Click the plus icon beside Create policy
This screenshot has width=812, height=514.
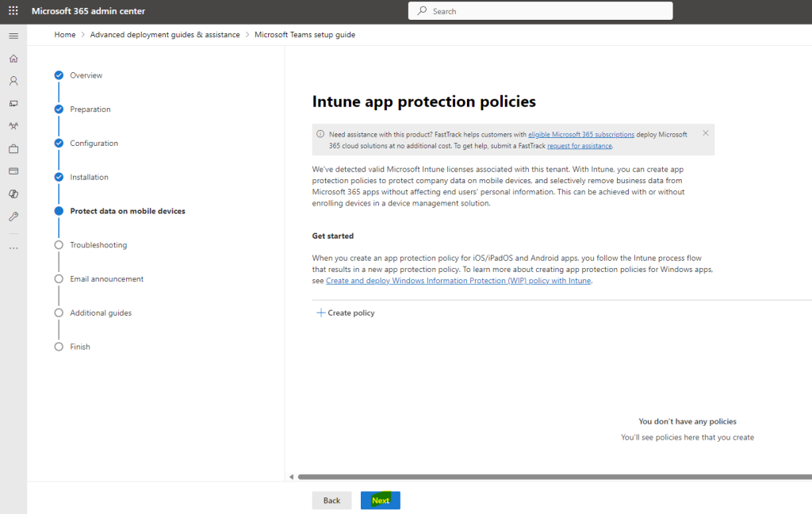(320, 313)
